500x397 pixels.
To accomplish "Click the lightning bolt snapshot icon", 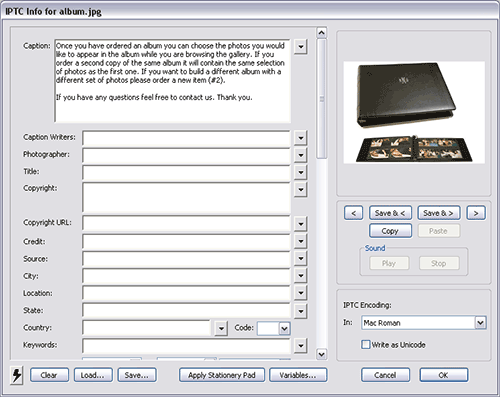I will coord(17,375).
